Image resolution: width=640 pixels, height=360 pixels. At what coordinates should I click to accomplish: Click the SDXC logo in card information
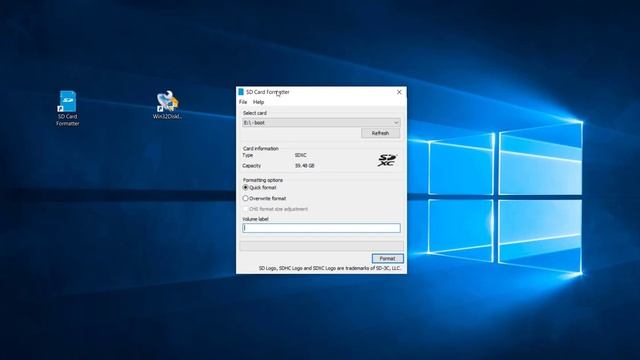(387, 160)
